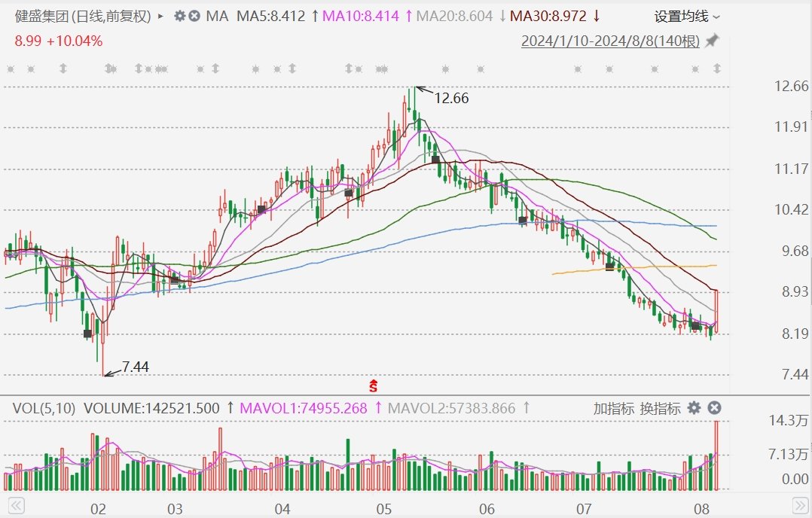Image resolution: width=812 pixels, height=518 pixels.
Task: Select the MA20:8.604 legend value
Action: click(x=454, y=17)
